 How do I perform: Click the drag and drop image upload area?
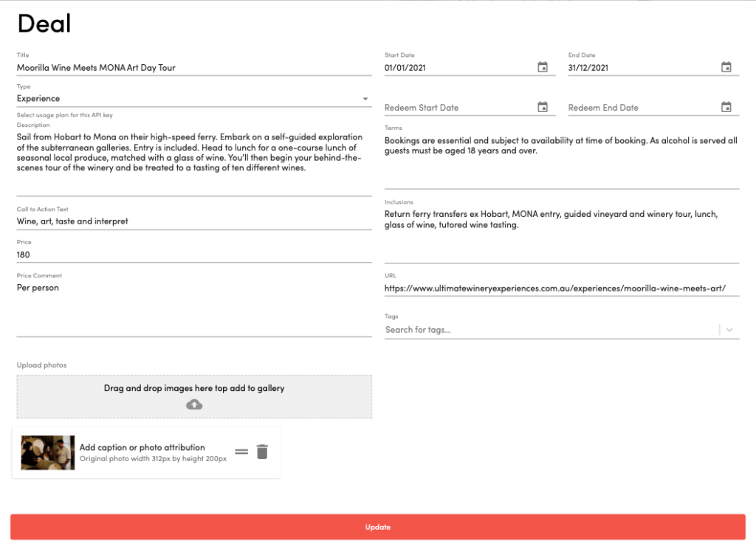tap(194, 397)
